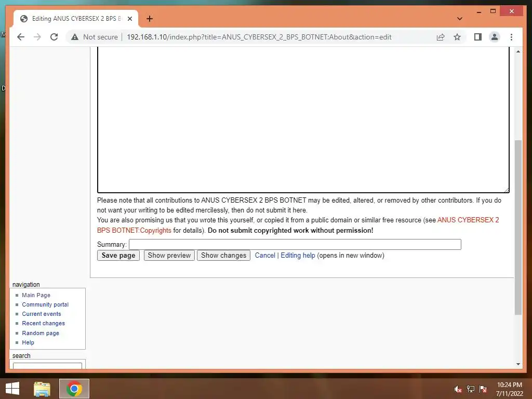This screenshot has width=532, height=399.
Task: Maximize the Chrome window
Action: (x=493, y=11)
